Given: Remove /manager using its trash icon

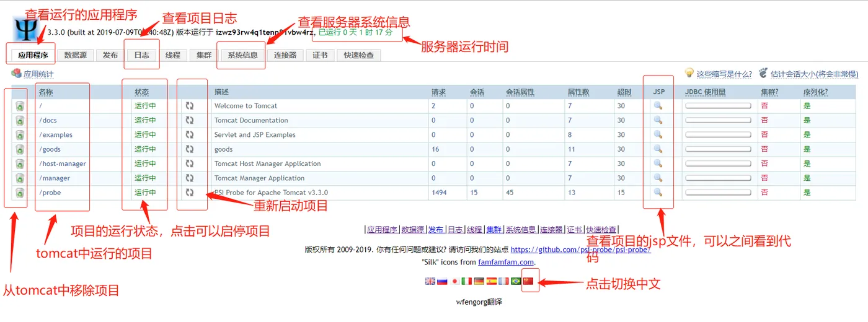Looking at the screenshot, I should (20, 178).
